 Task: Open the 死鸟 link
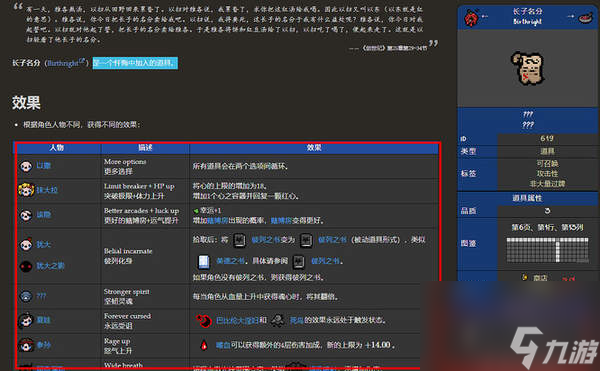297,320
